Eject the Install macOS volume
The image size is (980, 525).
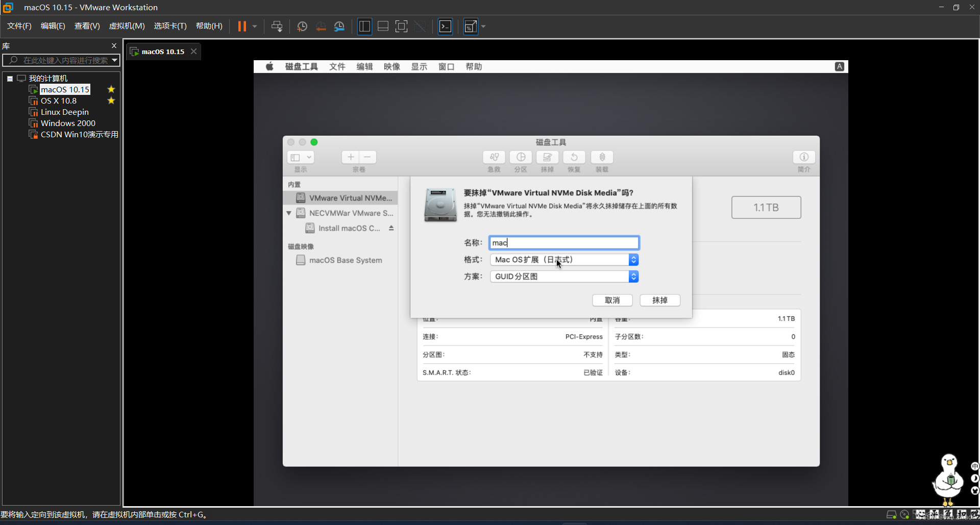tap(391, 228)
